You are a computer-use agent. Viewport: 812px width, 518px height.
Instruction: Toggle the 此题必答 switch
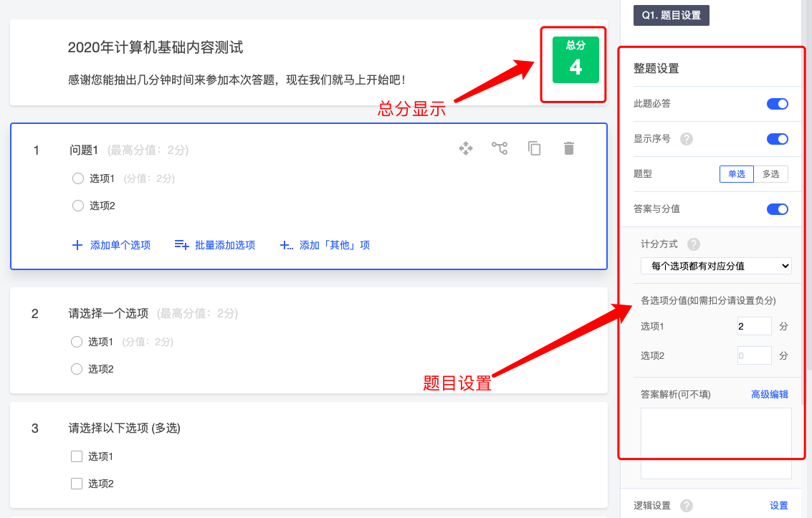(x=777, y=104)
